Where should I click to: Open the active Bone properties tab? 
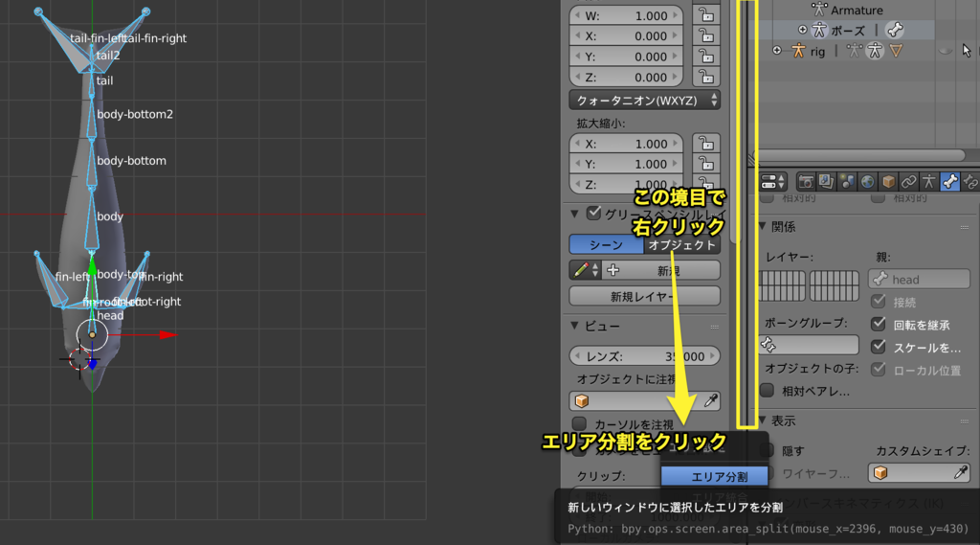[949, 182]
